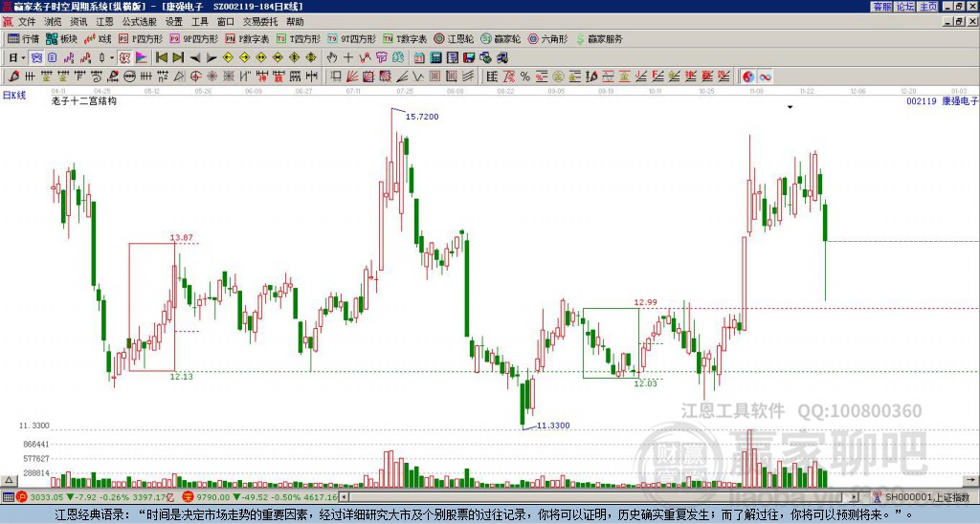The height and width of the screenshot is (524, 980).
Task: Open 赢家服务 from the toolbar
Action: pyautogui.click(x=599, y=38)
